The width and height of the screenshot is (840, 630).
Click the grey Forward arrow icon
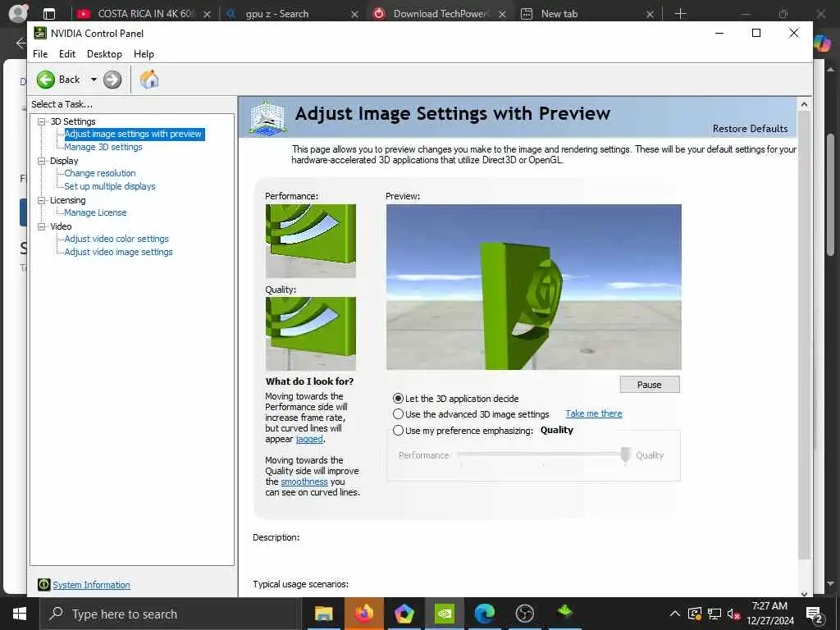[112, 80]
